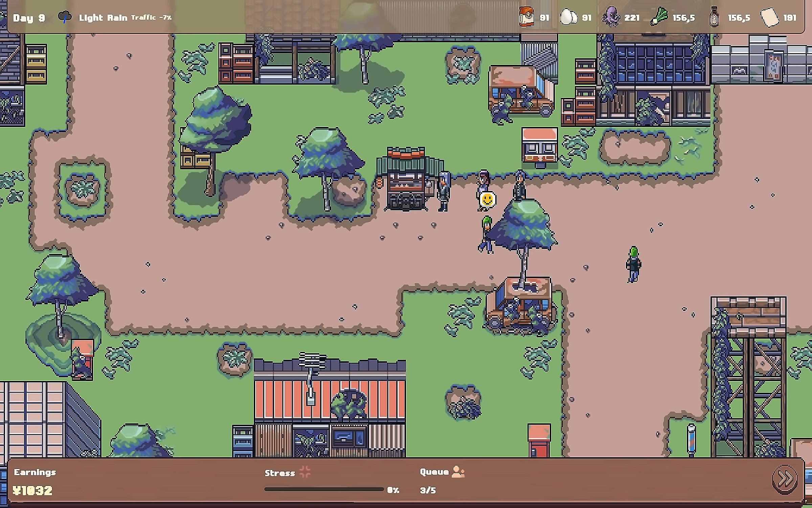Image resolution: width=812 pixels, height=508 pixels.
Task: Click the Queue customers icon
Action: tap(458, 471)
